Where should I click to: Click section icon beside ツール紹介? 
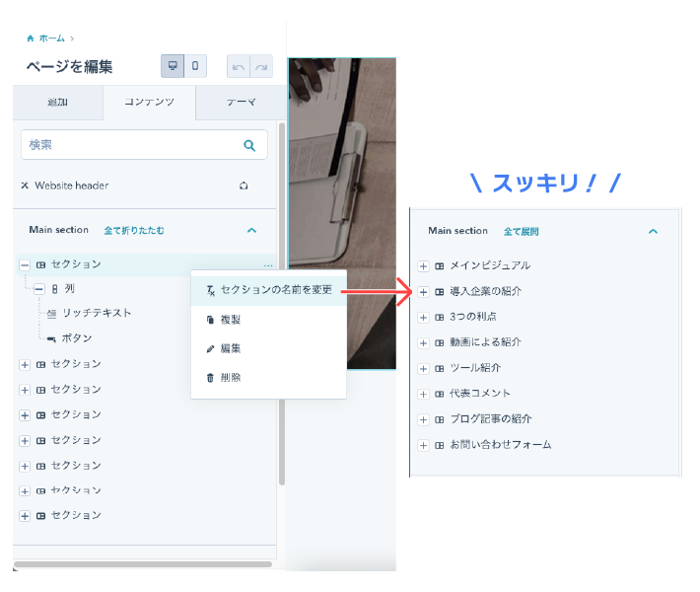440,369
